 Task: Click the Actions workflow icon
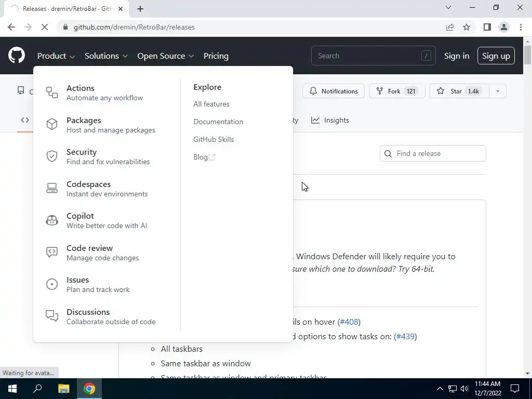tap(52, 92)
